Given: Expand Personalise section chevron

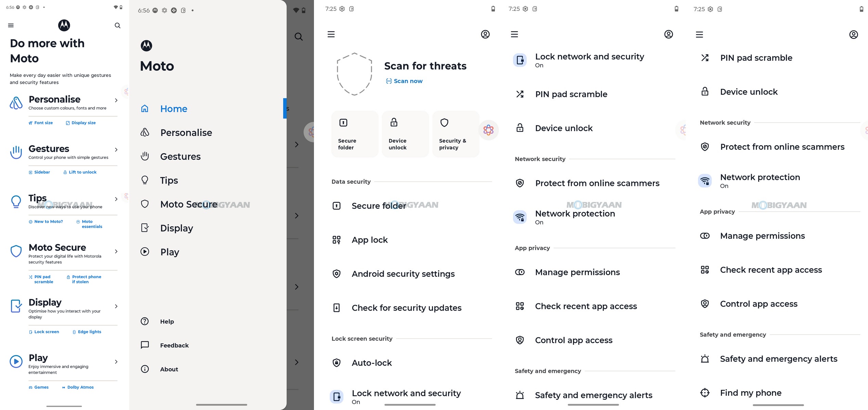Looking at the screenshot, I should 116,100.
